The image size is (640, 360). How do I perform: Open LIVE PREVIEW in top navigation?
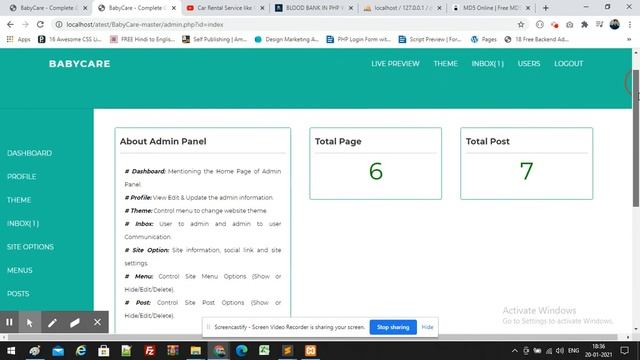click(x=395, y=64)
